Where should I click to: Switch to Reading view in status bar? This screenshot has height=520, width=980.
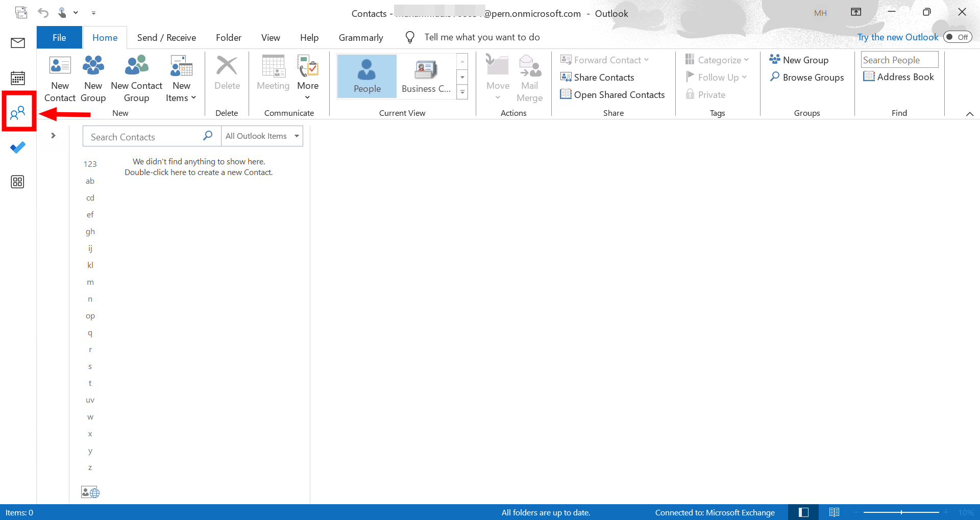[834, 512]
